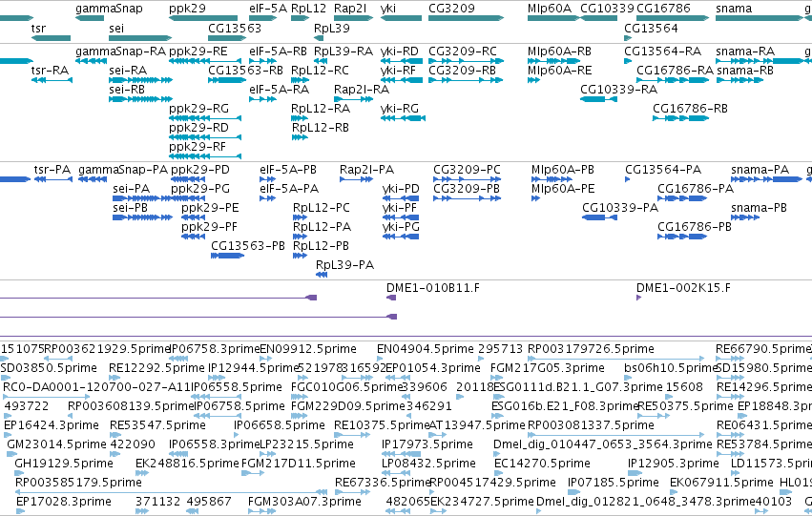Open protein CG3209-PC
812x516 pixels.
coord(468,171)
